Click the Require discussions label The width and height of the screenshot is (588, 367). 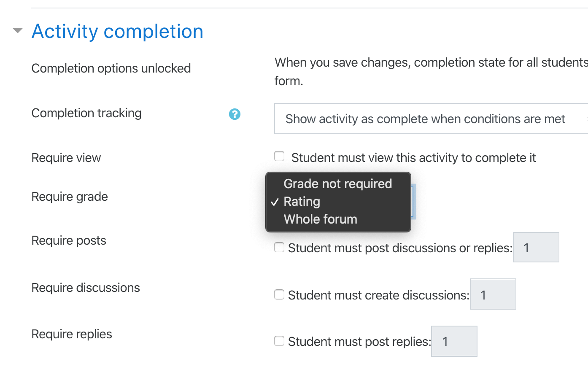point(86,288)
